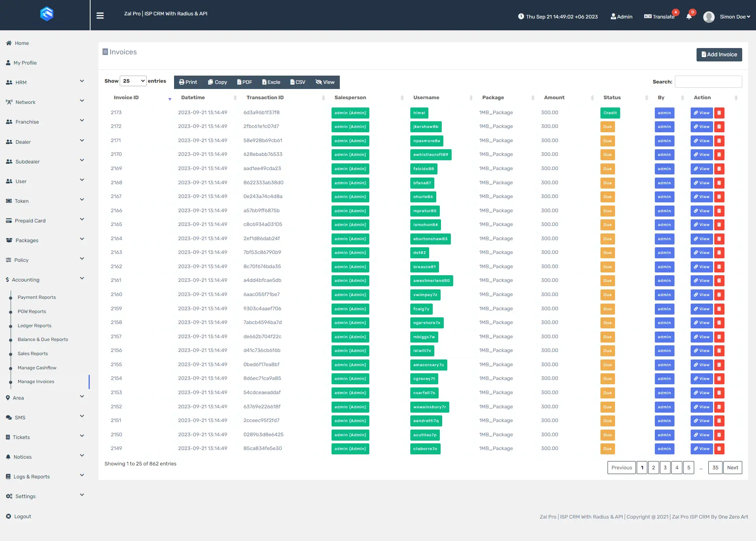The image size is (756, 541).
Task: Sort table by Amount column
Action: click(x=554, y=98)
